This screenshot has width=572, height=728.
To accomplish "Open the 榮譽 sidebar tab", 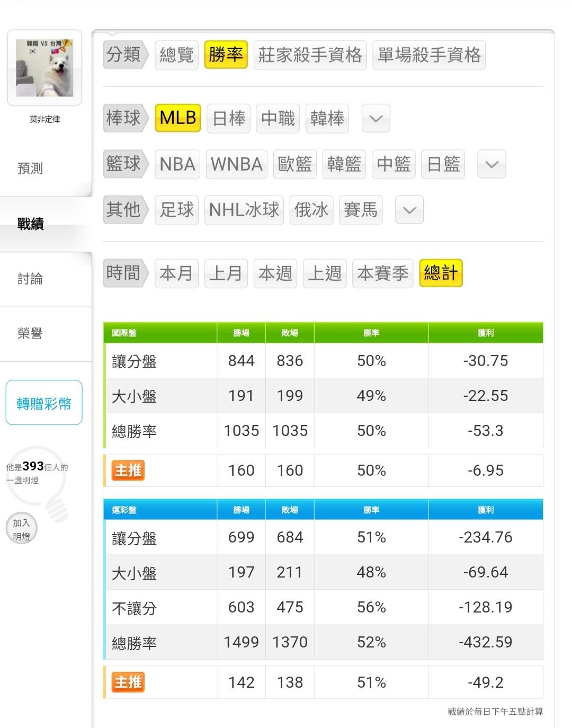I will click(x=30, y=333).
